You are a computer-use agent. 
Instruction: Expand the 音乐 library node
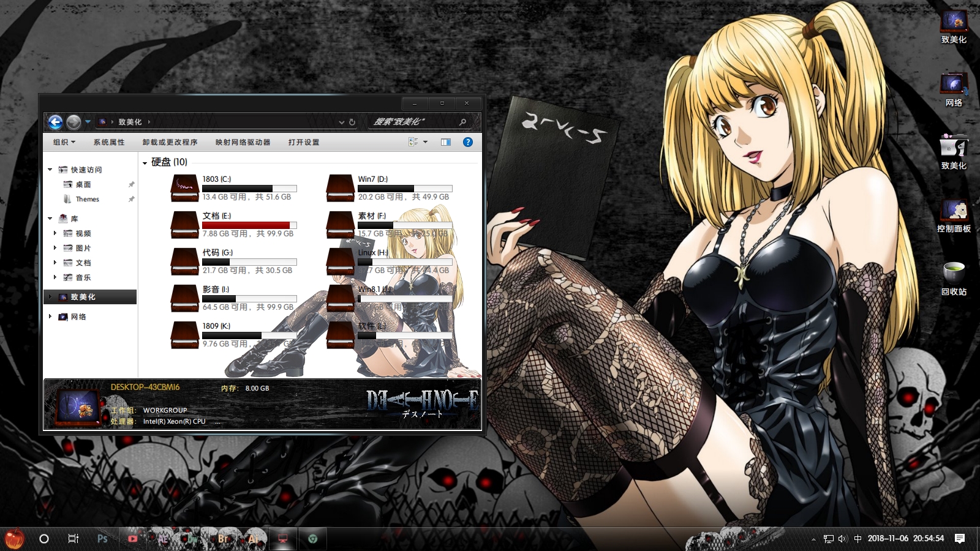pos(55,277)
